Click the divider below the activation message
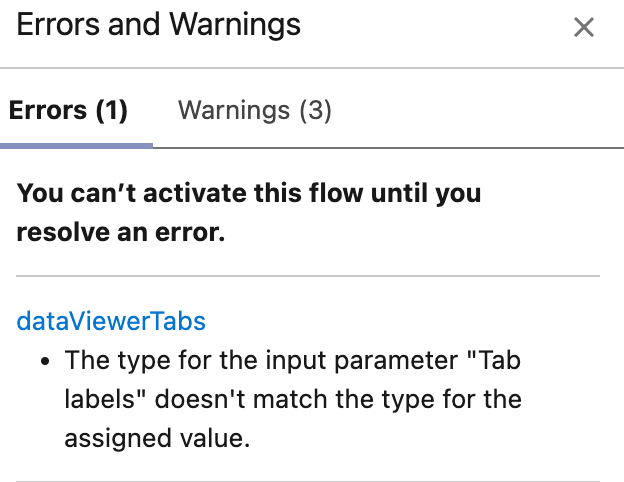The width and height of the screenshot is (624, 482). 308,275
